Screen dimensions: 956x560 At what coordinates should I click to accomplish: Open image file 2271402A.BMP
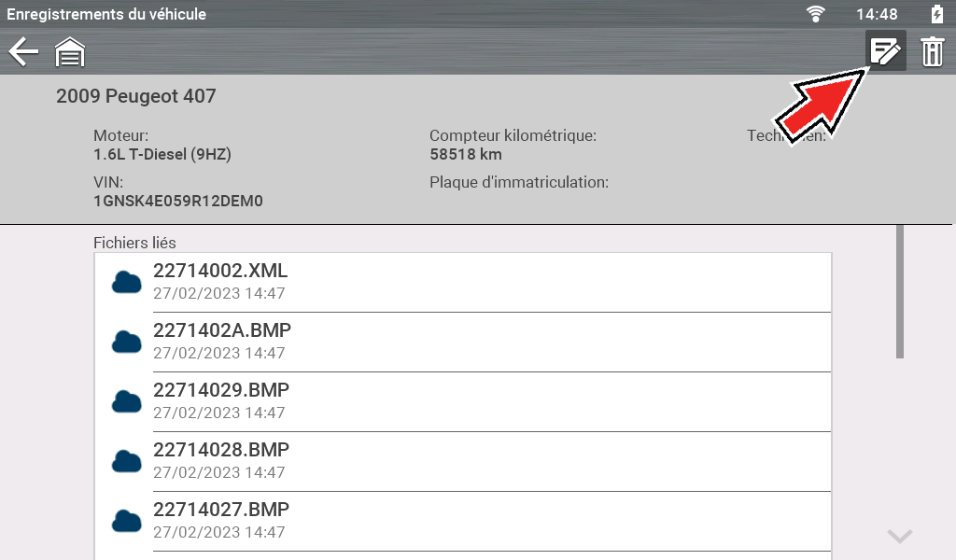[222, 331]
